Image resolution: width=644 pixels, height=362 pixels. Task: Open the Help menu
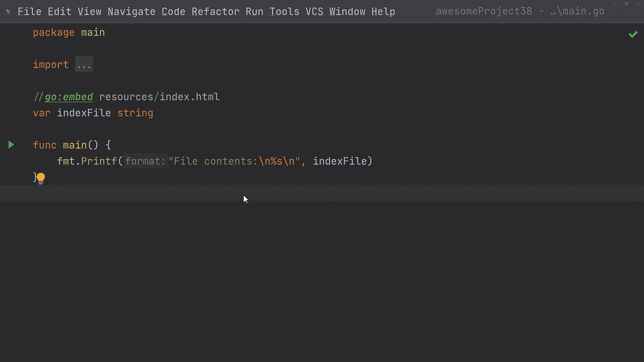coord(383,12)
